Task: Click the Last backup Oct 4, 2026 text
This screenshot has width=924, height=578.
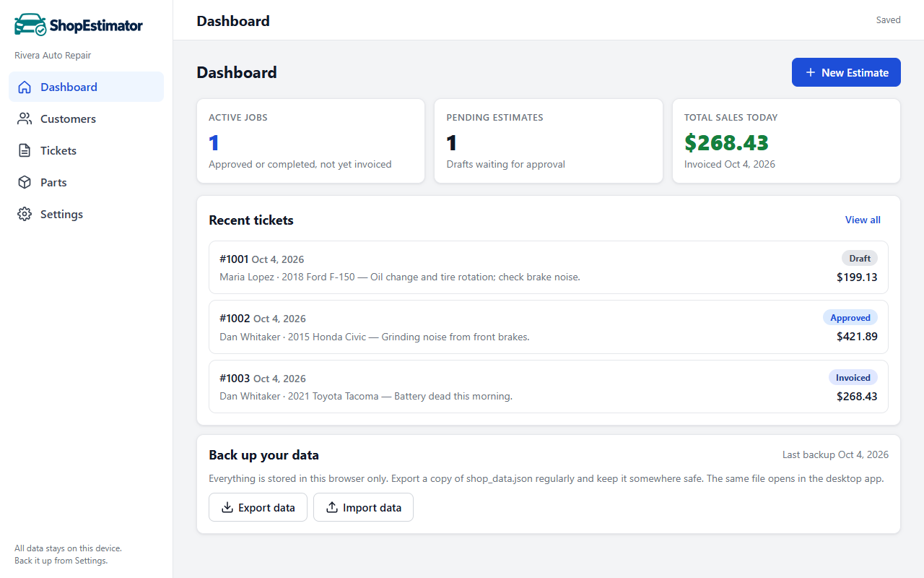Action: [x=836, y=455]
